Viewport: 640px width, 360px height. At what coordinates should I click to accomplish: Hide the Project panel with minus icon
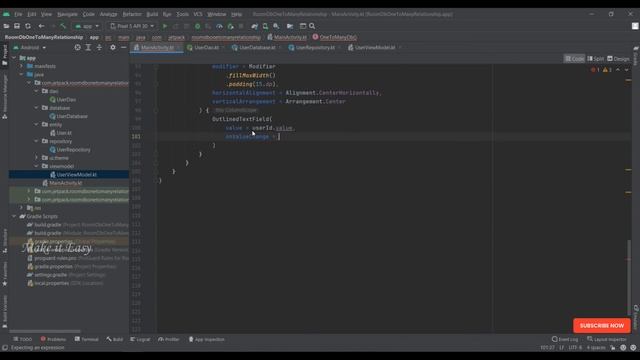(123, 47)
